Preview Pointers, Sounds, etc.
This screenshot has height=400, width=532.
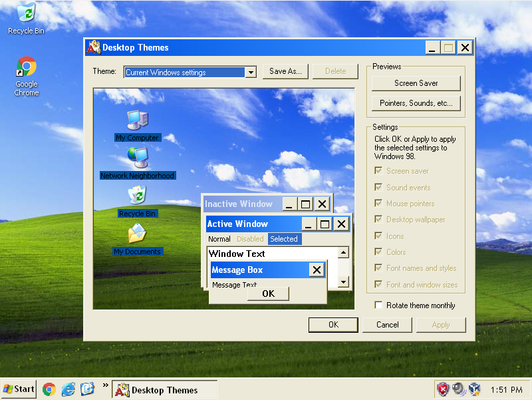416,103
